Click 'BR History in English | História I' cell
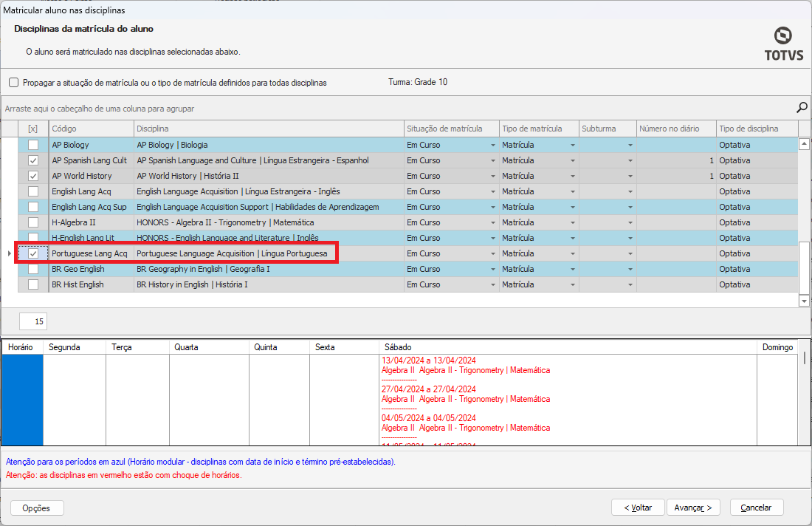The image size is (812, 526). (x=269, y=284)
